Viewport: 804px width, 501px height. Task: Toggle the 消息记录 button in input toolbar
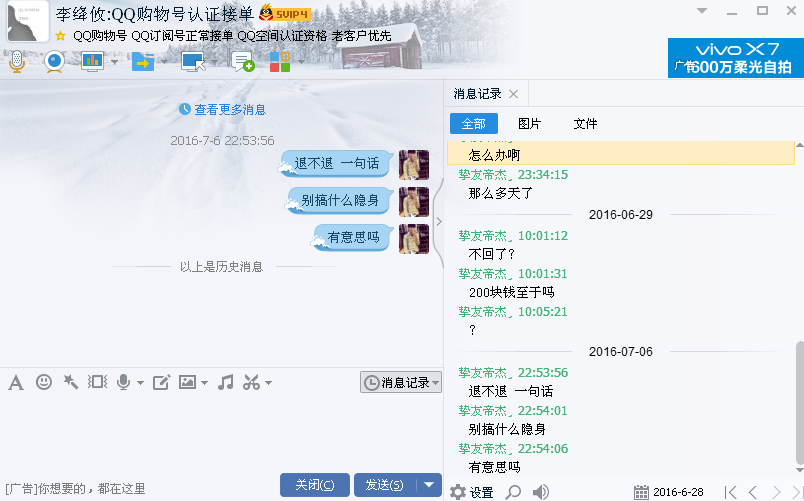click(x=400, y=383)
